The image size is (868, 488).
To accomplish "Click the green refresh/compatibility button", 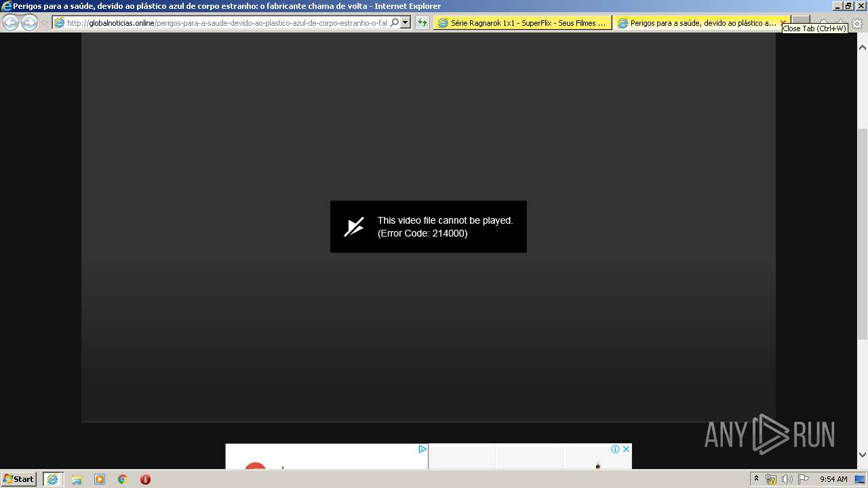I will click(422, 22).
